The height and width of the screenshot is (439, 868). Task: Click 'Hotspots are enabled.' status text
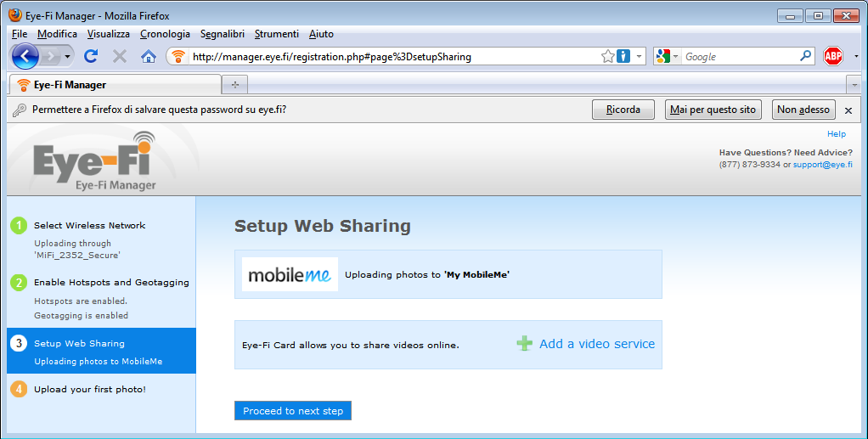pos(81,301)
